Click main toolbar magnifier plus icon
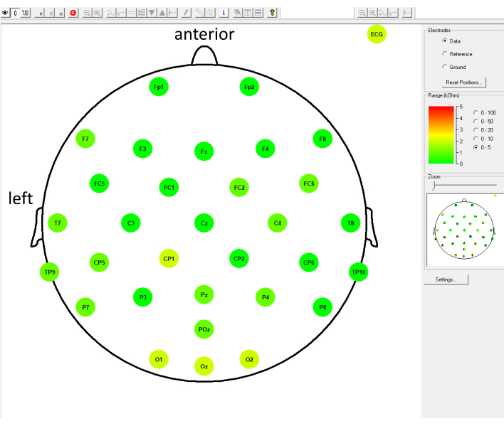This screenshot has height=426, width=504. [97, 13]
